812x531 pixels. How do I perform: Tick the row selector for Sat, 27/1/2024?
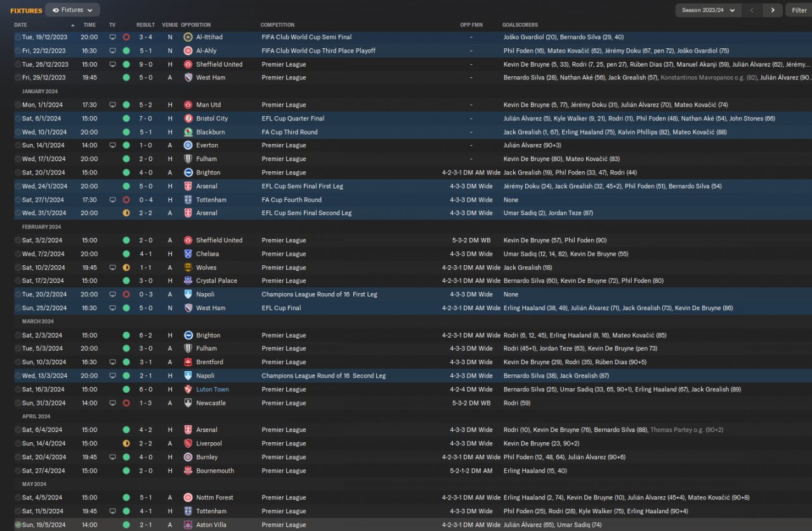(x=18, y=200)
